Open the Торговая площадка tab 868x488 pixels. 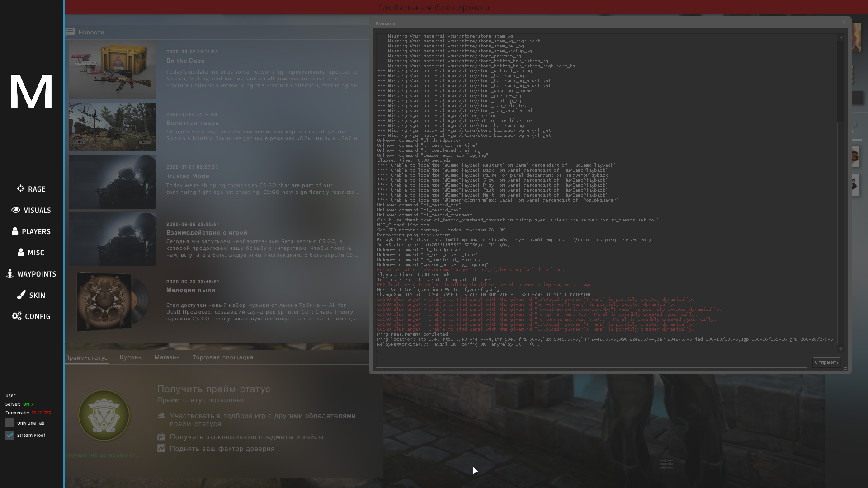[x=223, y=357]
